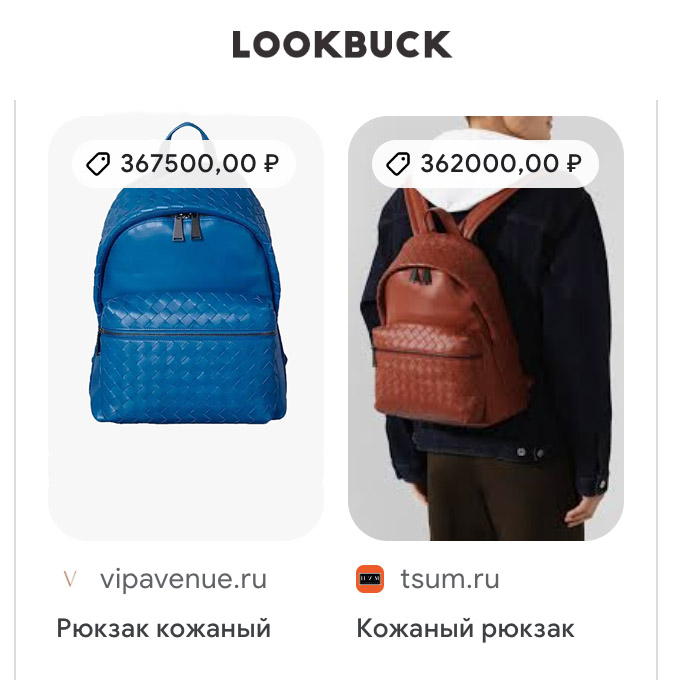This screenshot has height=680, width=674.
Task: Click the vipavenue V shop icon
Action: tap(70, 579)
